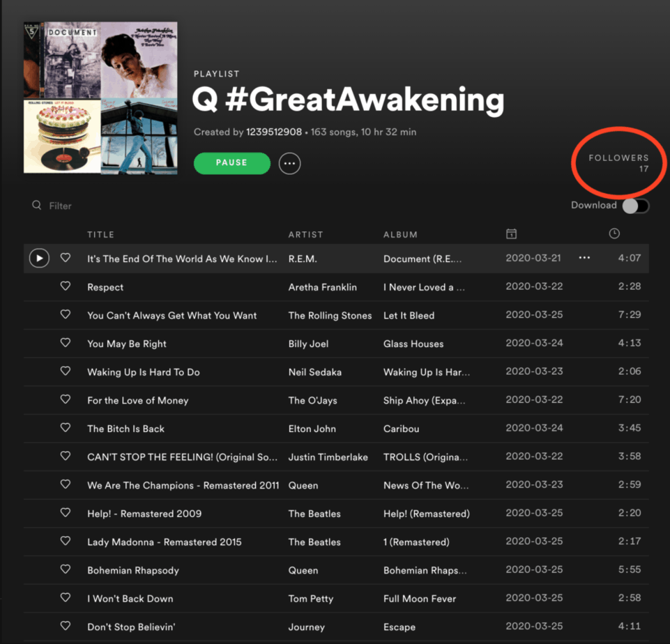Heart The Bitch Is Back
The image size is (670, 644).
66,428
